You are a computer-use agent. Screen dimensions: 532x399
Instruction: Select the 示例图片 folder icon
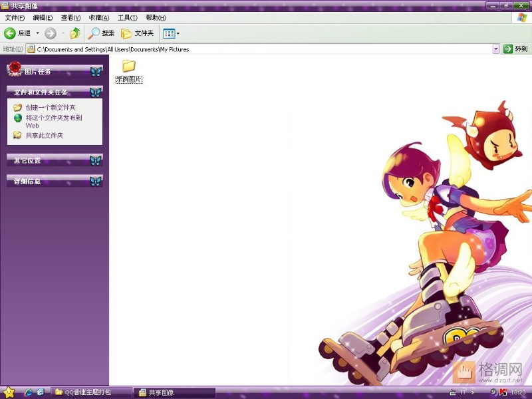(x=128, y=66)
